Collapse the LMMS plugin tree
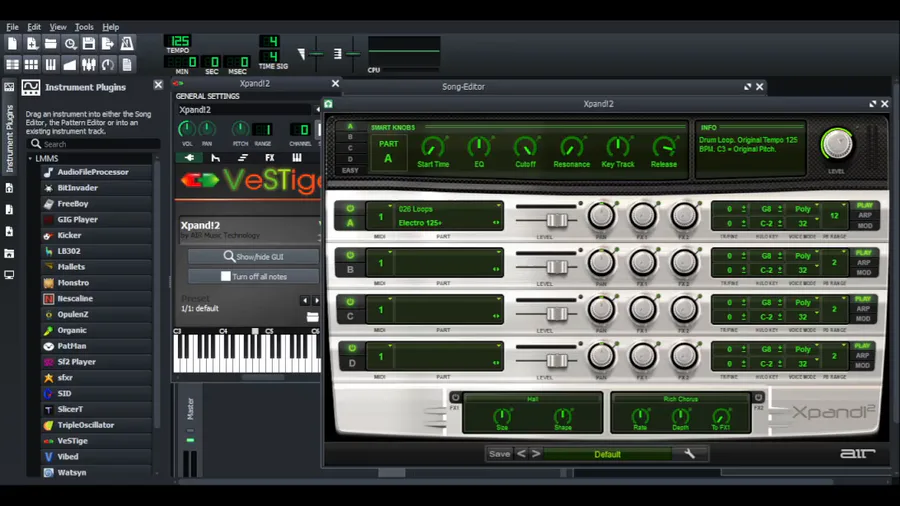 tap(30, 158)
